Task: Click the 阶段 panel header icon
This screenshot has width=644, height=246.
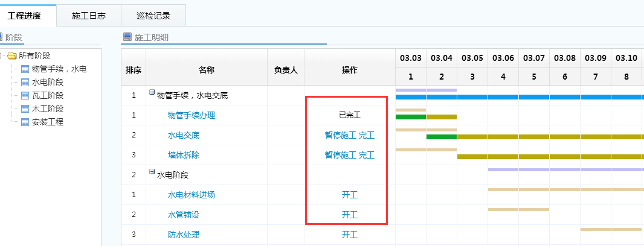Action: point(2,37)
